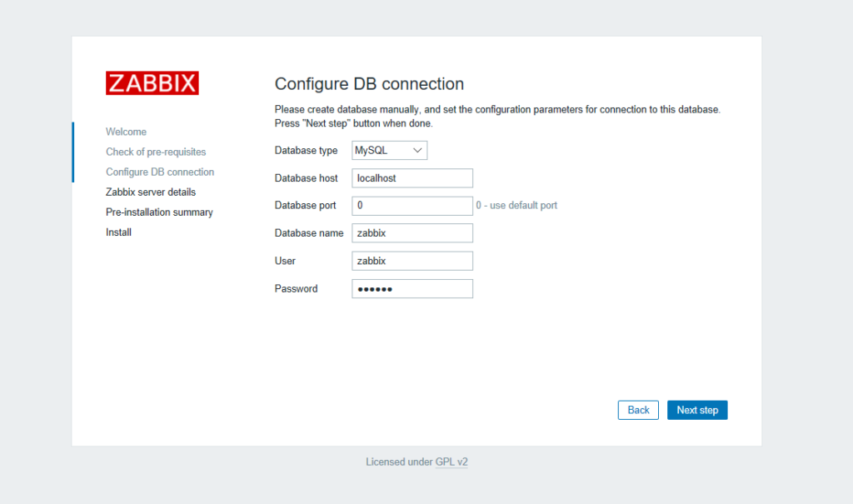853x504 pixels.
Task: Click the Database type label
Action: (307, 150)
